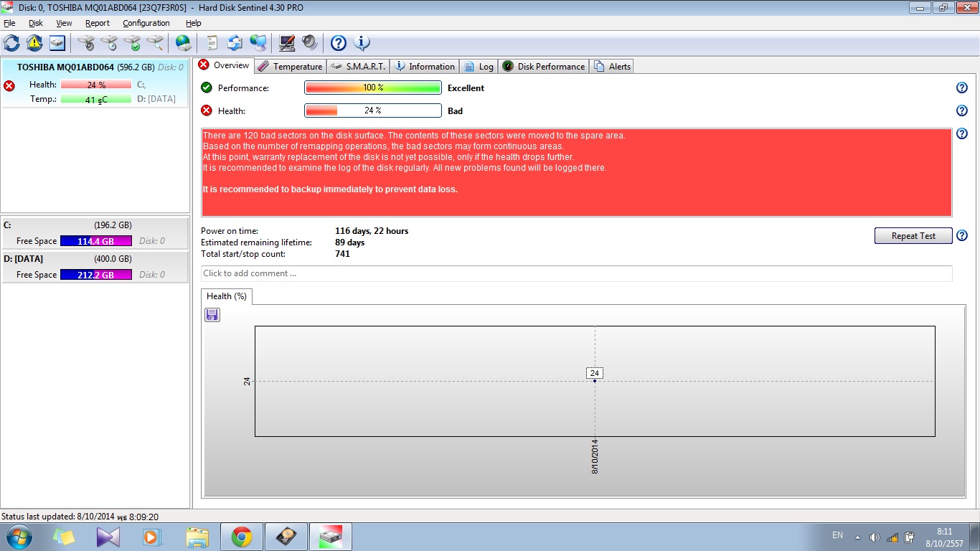Open the View menu
Screen dimensions: 980x551
(x=64, y=23)
